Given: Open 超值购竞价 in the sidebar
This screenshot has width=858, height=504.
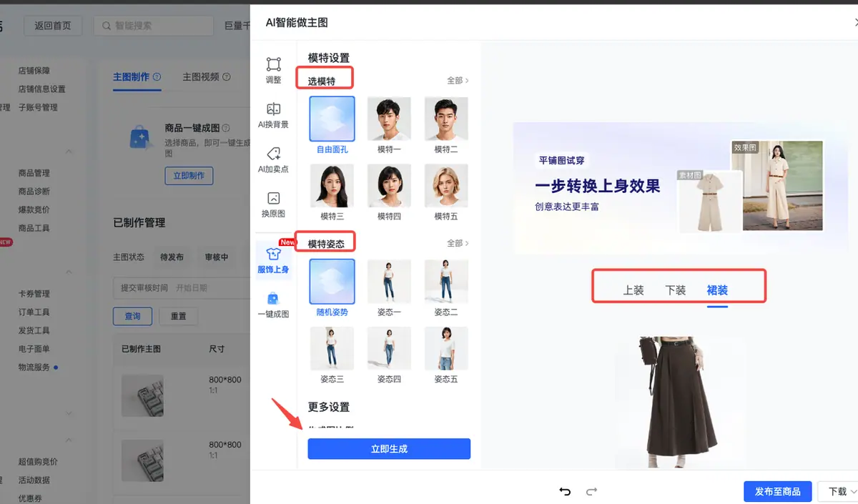Looking at the screenshot, I should tap(38, 462).
